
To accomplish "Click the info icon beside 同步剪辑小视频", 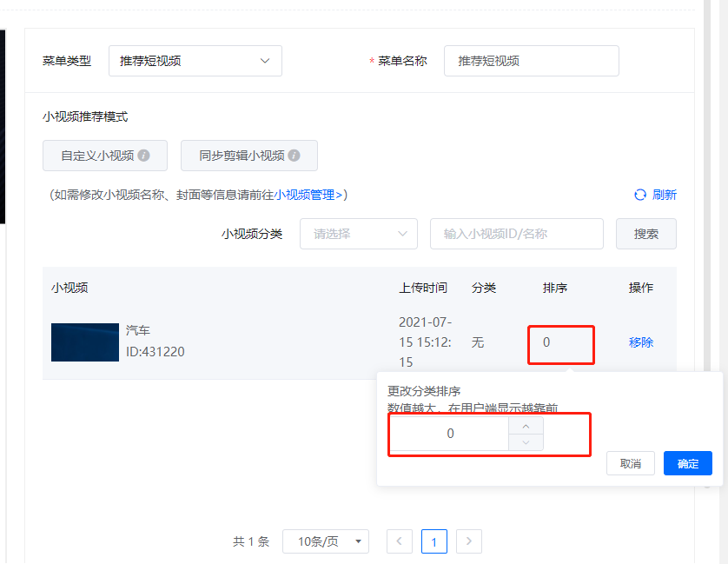I will pos(294,156).
